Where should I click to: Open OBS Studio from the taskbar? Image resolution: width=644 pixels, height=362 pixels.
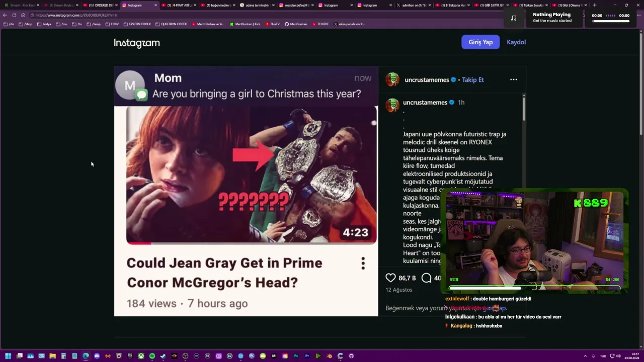[x=185, y=356]
